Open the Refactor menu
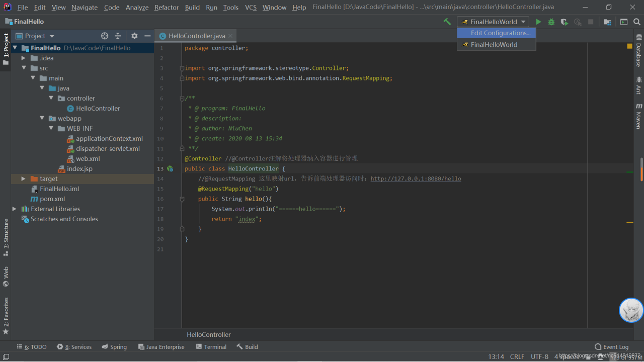Viewport: 644px width, 362px height. [167, 8]
